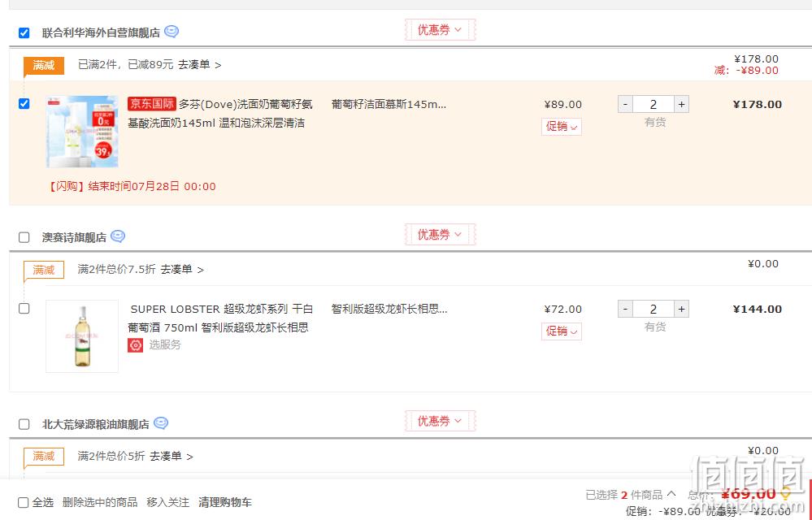
Task: Click the red 选服务 gear icon
Action: pos(135,345)
